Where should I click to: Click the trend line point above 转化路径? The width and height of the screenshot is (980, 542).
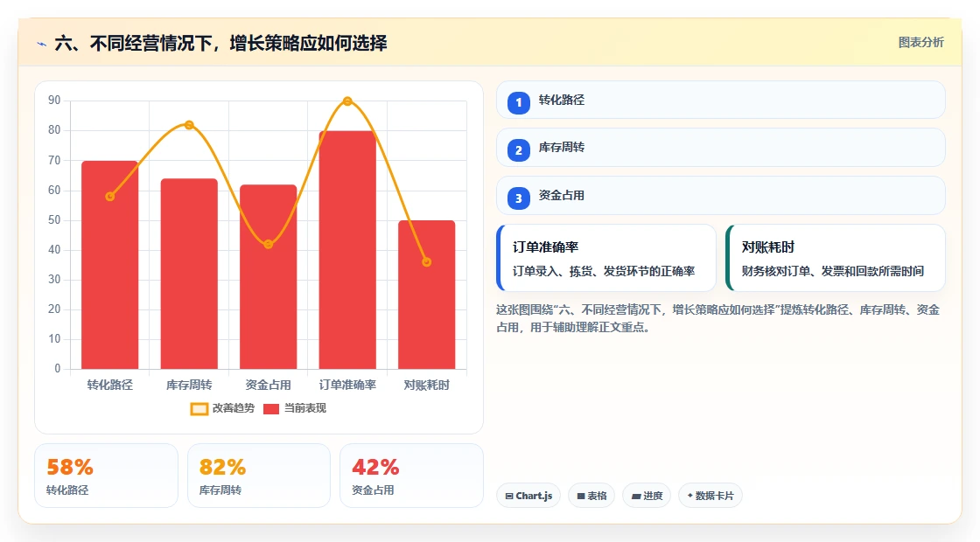click(x=110, y=196)
